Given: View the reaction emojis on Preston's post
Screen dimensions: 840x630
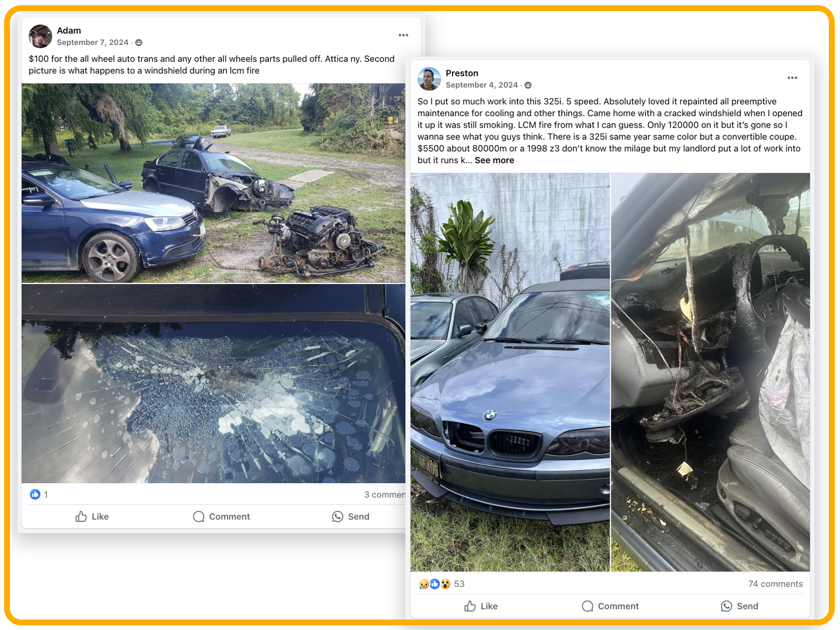Looking at the screenshot, I should pos(435,584).
